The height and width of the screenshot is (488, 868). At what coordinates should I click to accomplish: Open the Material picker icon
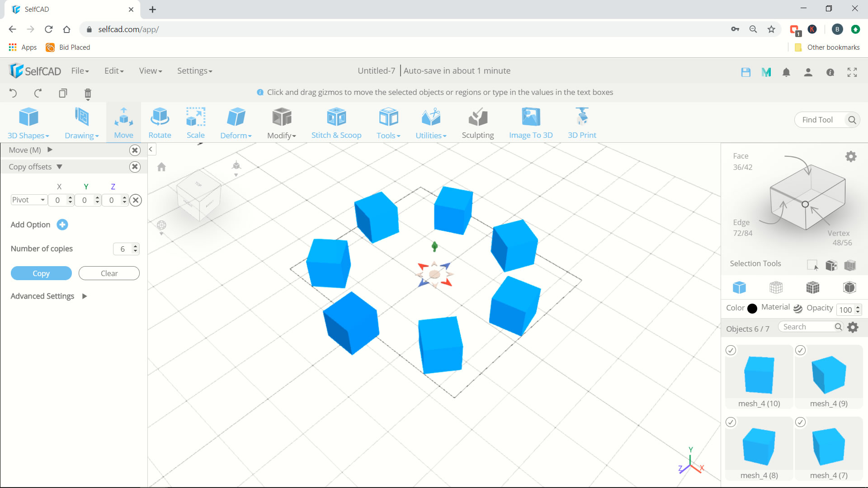click(x=798, y=309)
